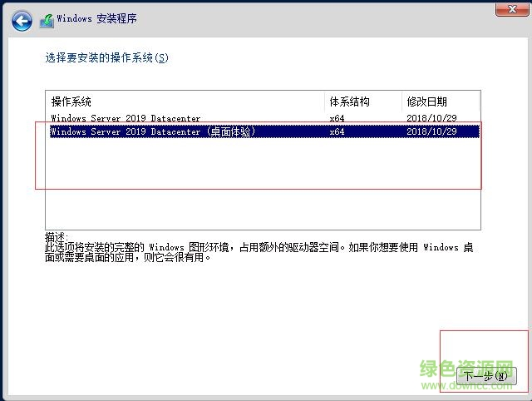Click the 绿色资源网 watermark logo

[x=478, y=368]
